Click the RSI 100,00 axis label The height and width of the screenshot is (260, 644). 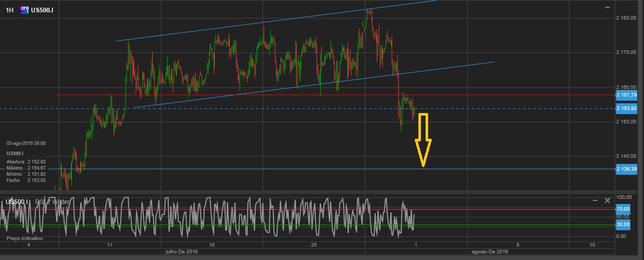[x=624, y=197]
